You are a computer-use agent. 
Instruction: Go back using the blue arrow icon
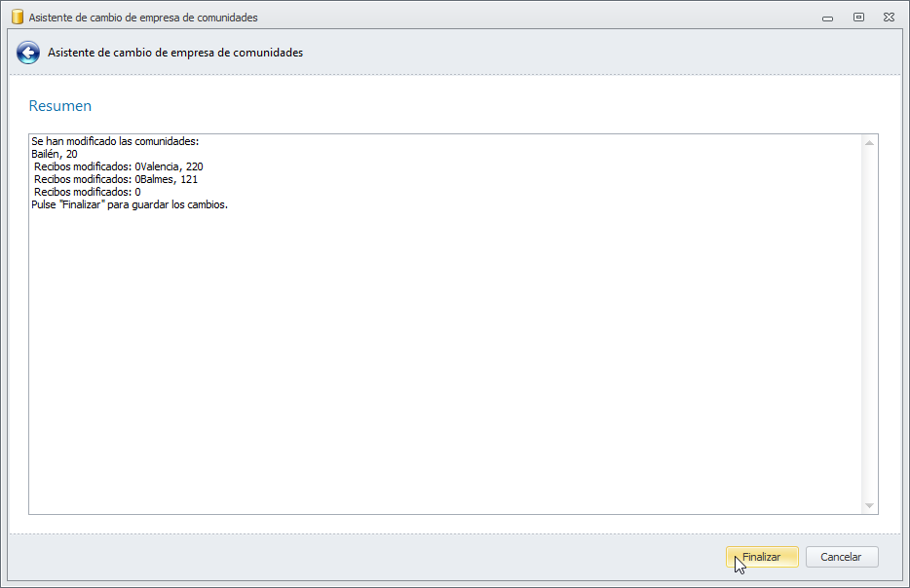pos(28,53)
